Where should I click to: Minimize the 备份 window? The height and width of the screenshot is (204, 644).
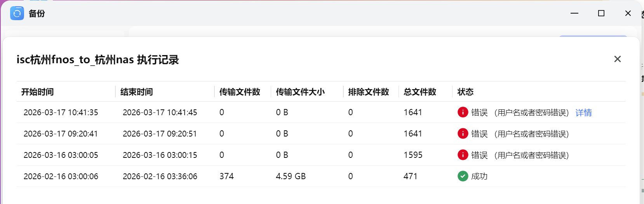click(x=574, y=13)
